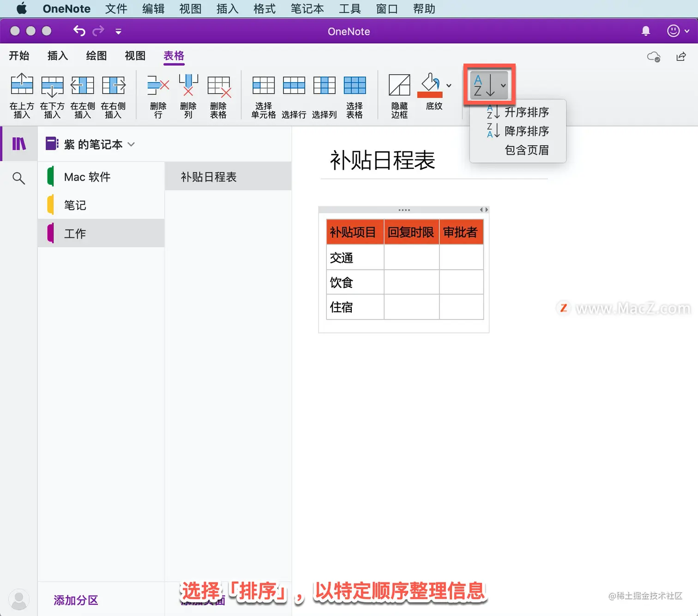This screenshot has height=616, width=698.
Task: Select the current row
Action: click(294, 96)
